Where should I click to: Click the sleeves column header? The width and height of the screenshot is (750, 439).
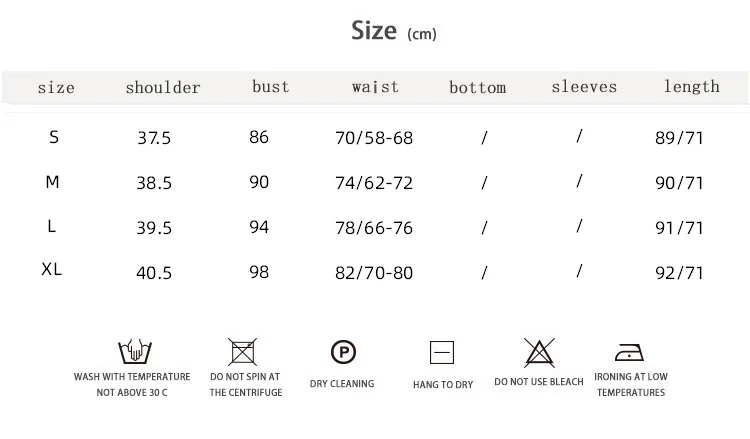point(584,87)
